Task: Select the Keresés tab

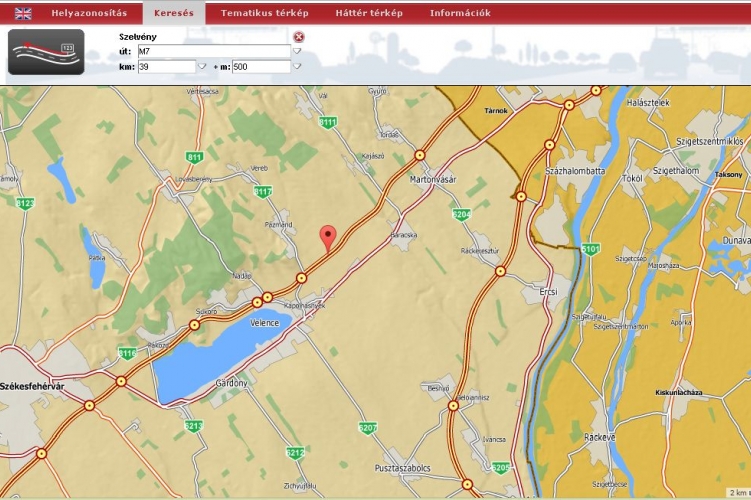Action: (173, 13)
